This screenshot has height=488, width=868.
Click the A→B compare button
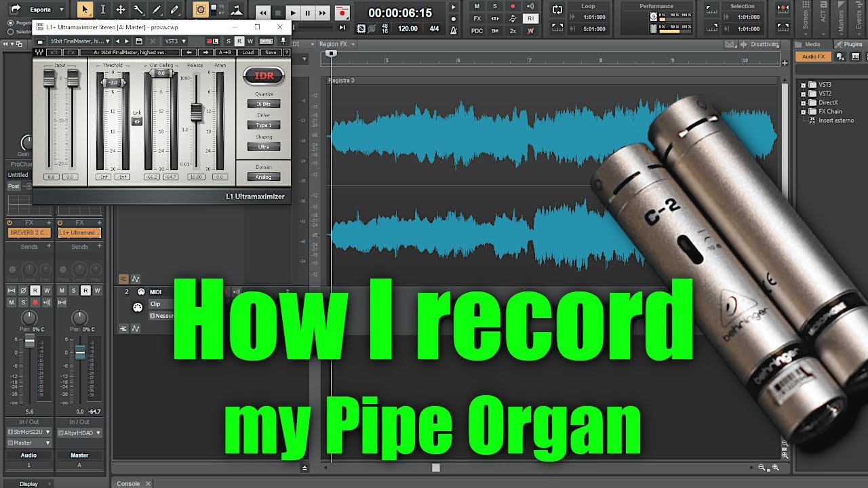tap(225, 52)
